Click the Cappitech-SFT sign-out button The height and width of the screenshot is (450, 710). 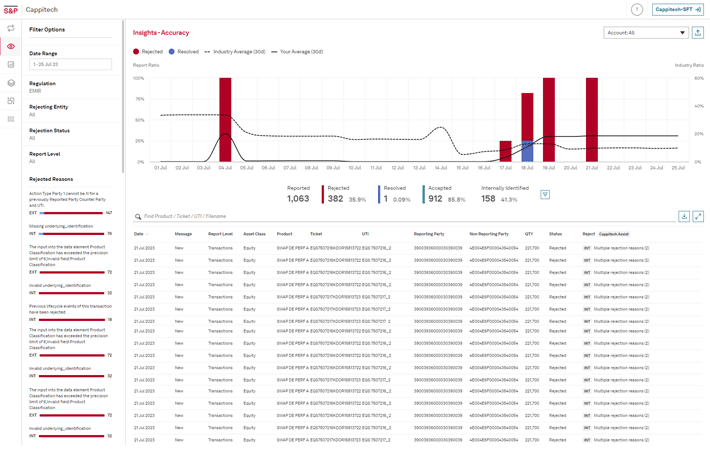click(x=677, y=10)
